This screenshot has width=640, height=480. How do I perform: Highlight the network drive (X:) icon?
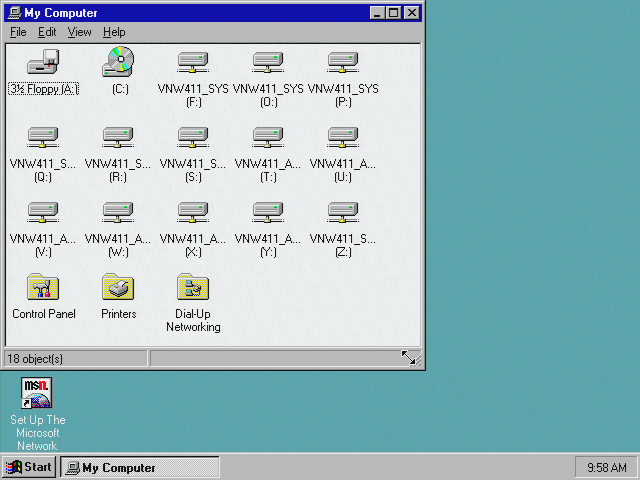pyautogui.click(x=193, y=213)
